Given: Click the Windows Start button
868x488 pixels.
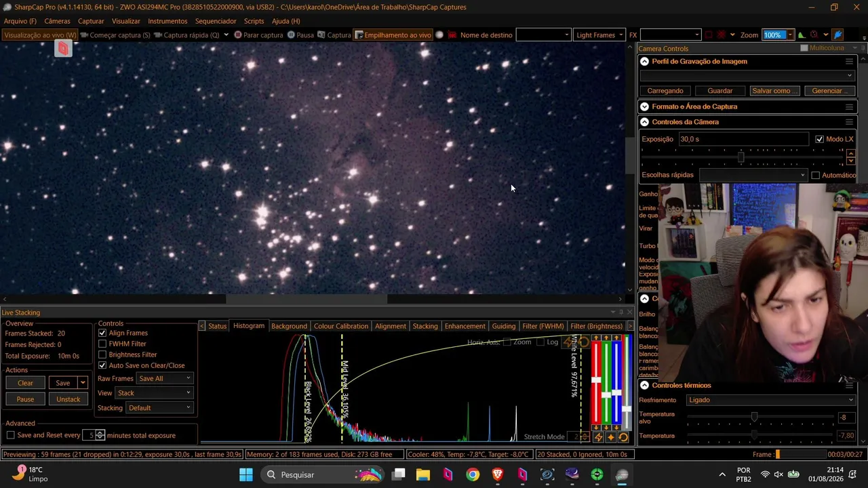Looking at the screenshot, I should [245, 474].
